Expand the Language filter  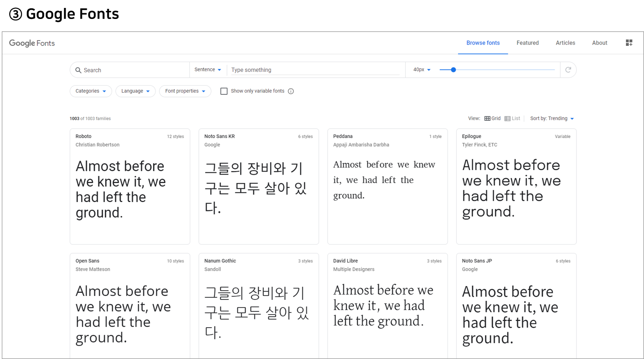click(x=136, y=91)
